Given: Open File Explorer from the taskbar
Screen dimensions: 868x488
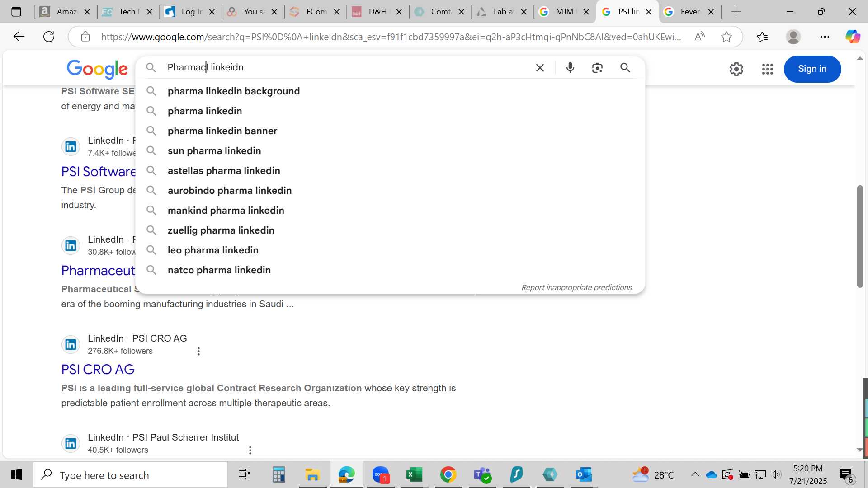Looking at the screenshot, I should [312, 475].
